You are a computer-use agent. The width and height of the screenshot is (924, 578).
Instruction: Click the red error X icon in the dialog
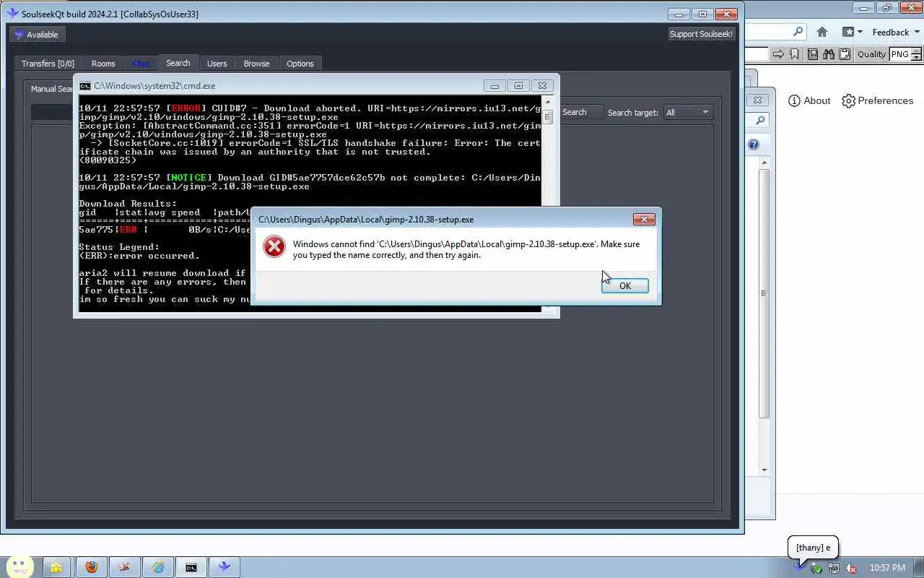coord(274,246)
